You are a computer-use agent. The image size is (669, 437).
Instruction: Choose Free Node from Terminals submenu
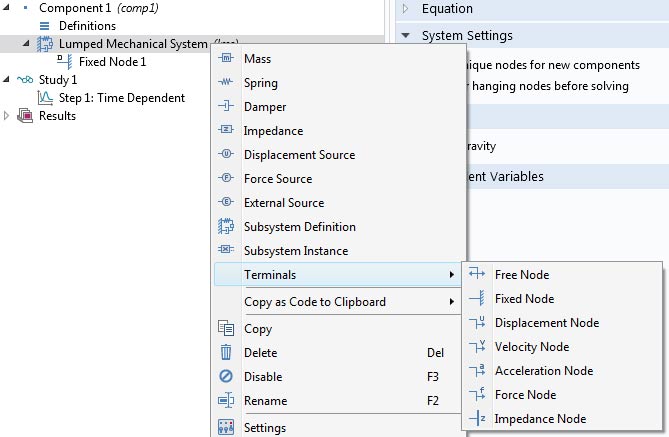point(521,275)
